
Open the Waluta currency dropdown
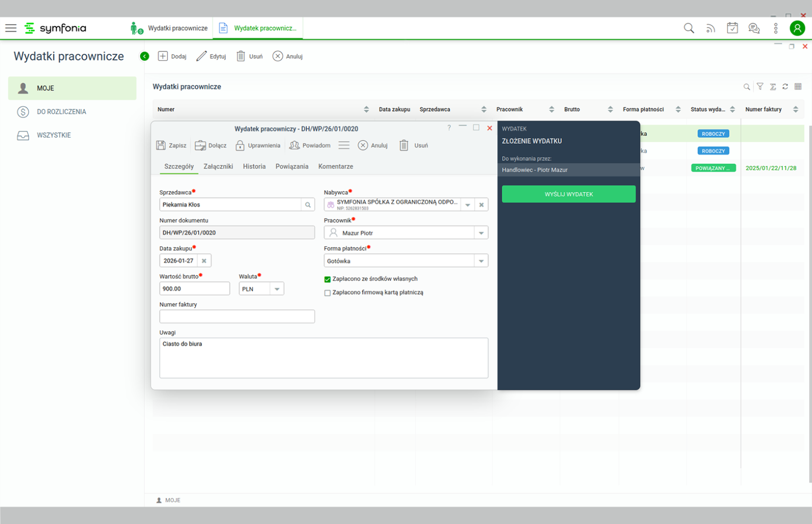(276, 289)
